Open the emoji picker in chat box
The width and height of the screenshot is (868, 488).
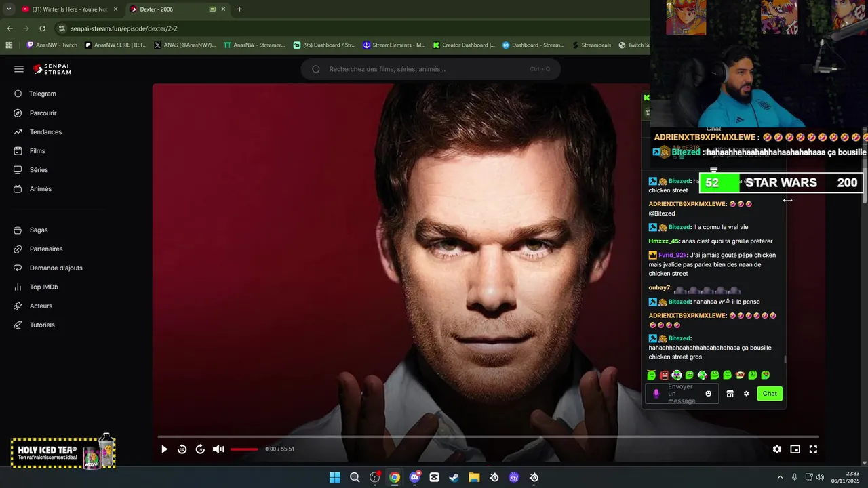(709, 394)
